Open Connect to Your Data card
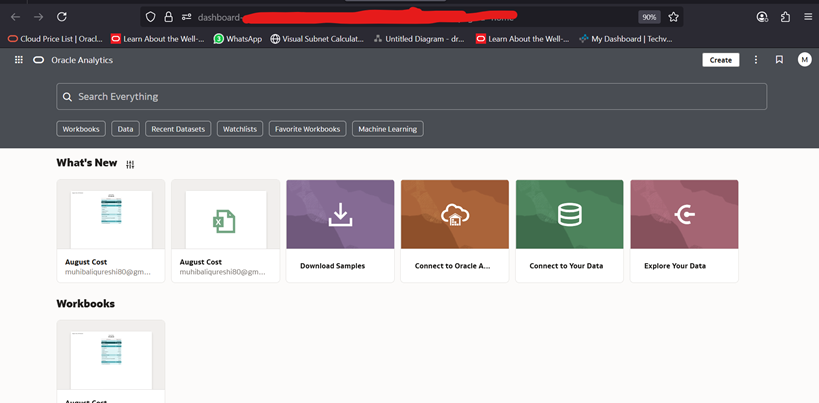 569,231
